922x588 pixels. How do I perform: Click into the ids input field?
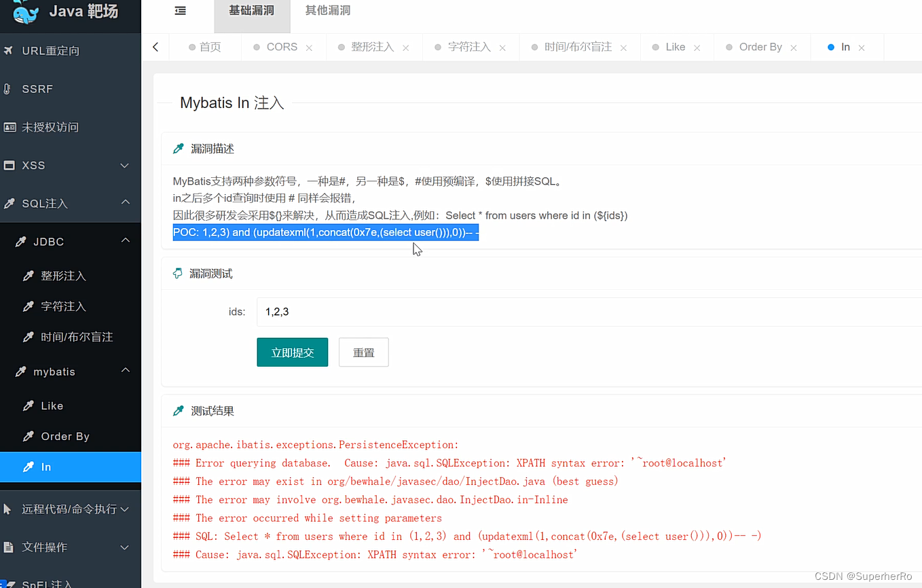pos(589,312)
